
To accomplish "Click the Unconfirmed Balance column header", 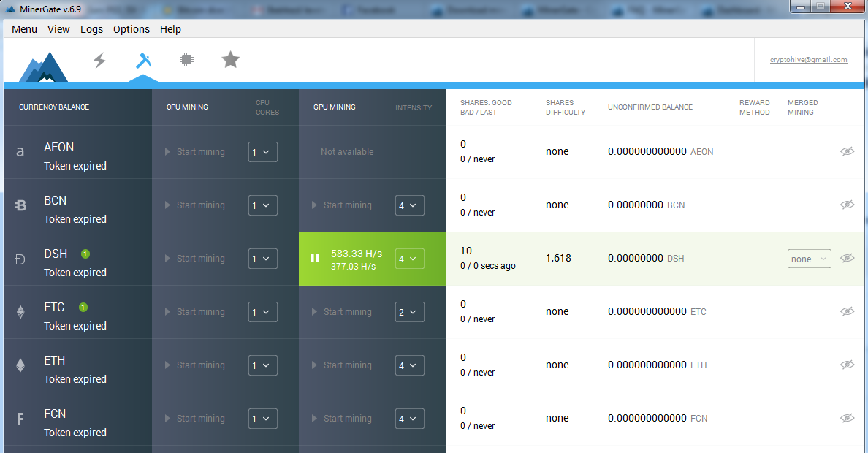I will pos(650,107).
